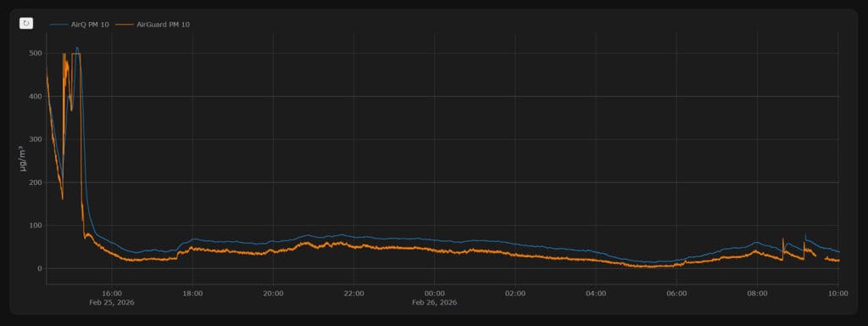Click the 0 y-axis value
868x326 pixels.
pyautogui.click(x=41, y=268)
